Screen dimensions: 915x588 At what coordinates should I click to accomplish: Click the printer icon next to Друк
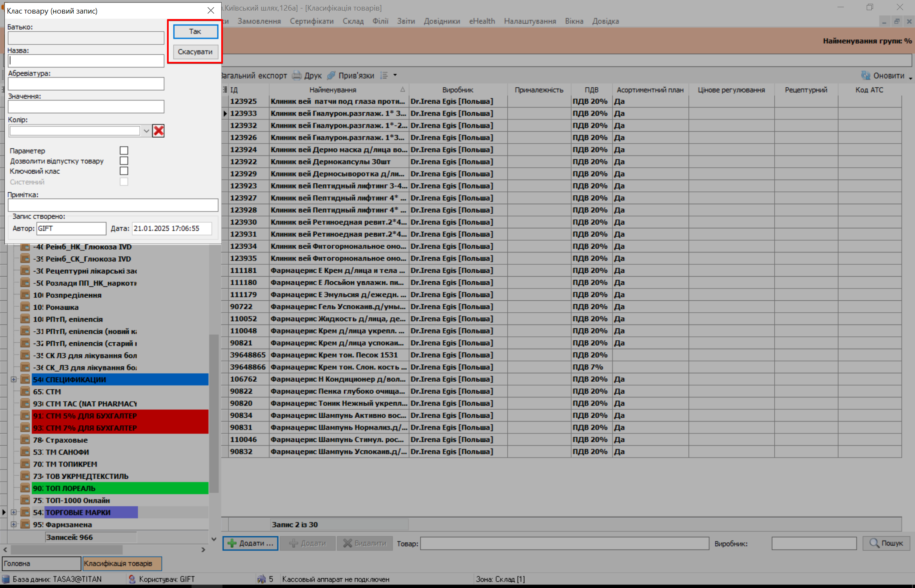coord(297,75)
